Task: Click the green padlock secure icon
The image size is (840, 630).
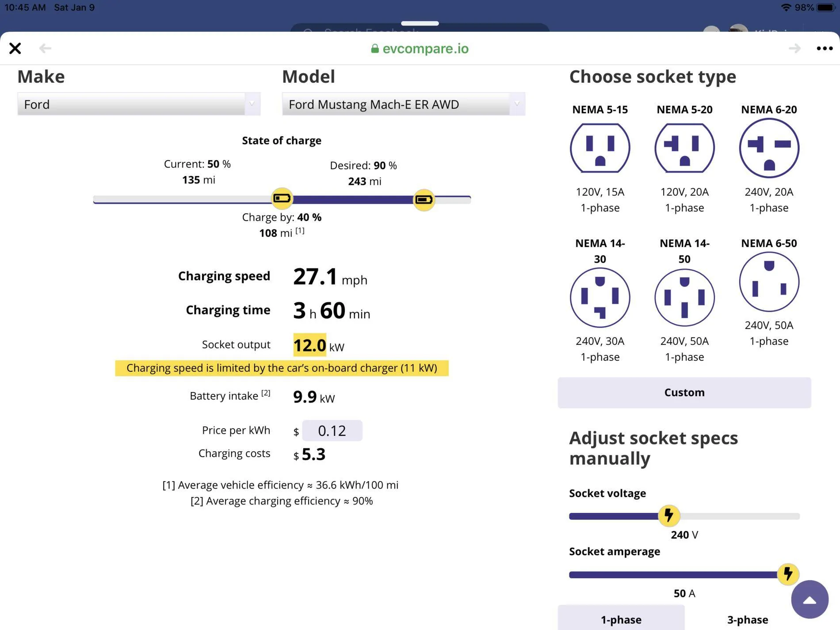Action: [375, 48]
